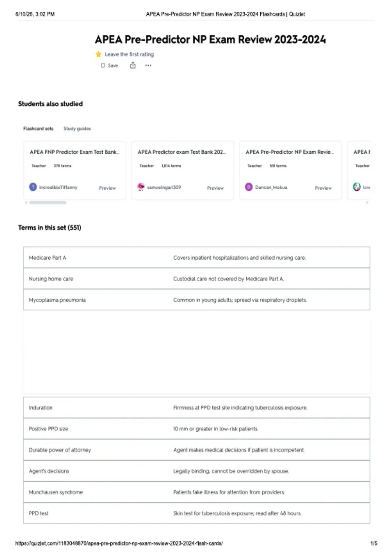Switch to the Study guides tab
392x556 pixels.
coord(77,129)
